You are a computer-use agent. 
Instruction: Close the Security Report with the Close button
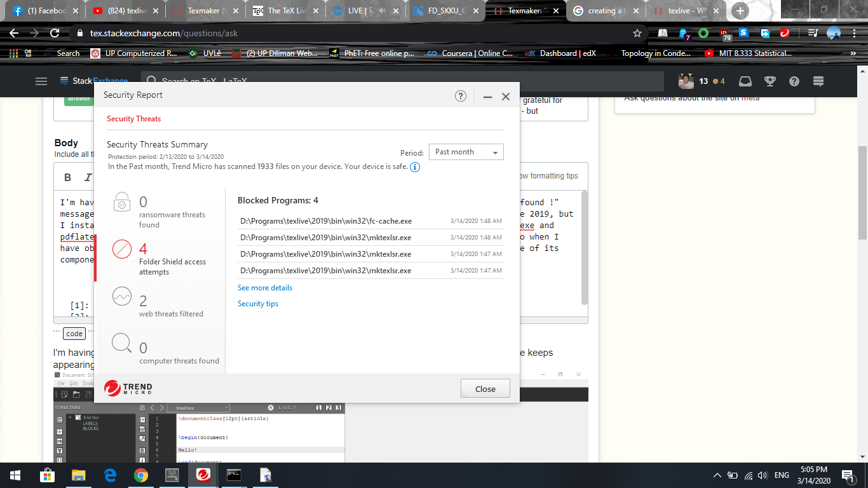click(x=485, y=388)
